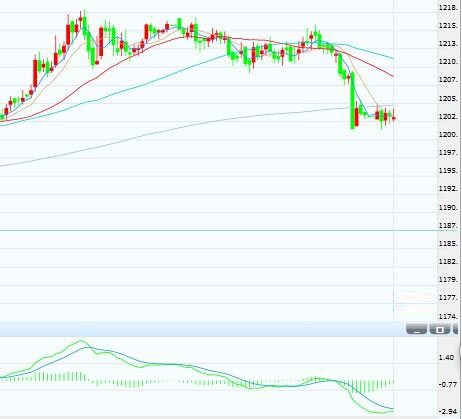
Task: Select the last red candlestick on chart
Action: click(x=394, y=118)
